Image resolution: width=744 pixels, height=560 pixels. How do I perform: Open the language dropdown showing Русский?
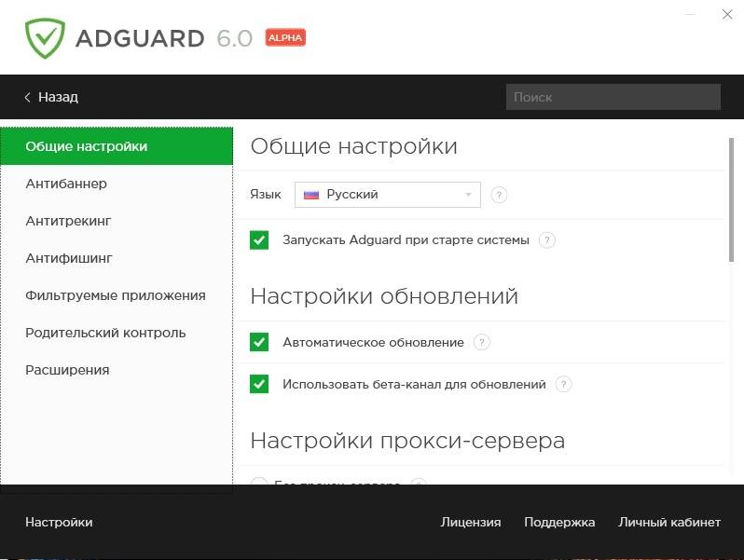(388, 195)
